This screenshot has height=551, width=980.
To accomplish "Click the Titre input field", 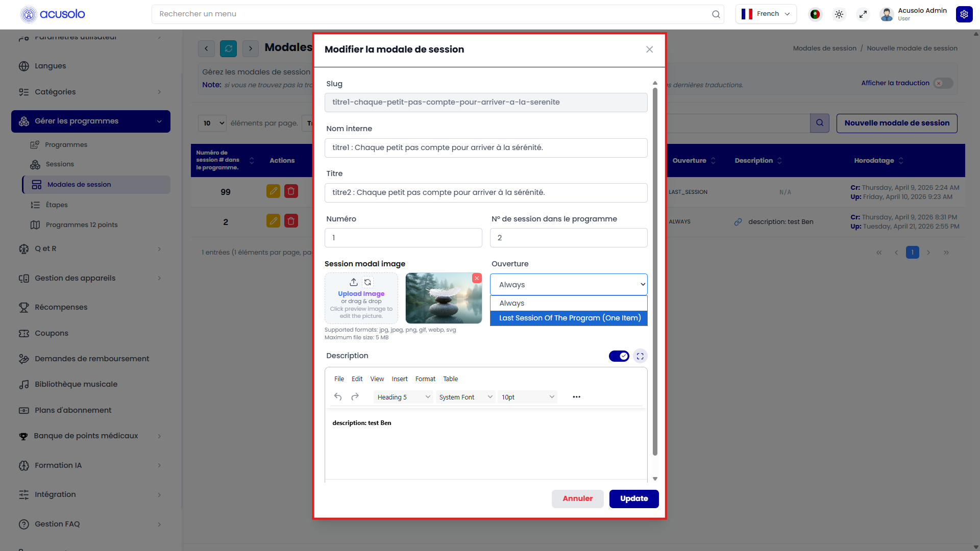I will pos(486,193).
